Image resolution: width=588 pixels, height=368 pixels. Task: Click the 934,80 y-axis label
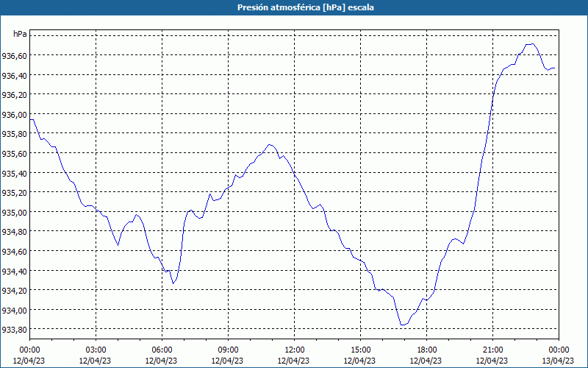tap(14, 232)
